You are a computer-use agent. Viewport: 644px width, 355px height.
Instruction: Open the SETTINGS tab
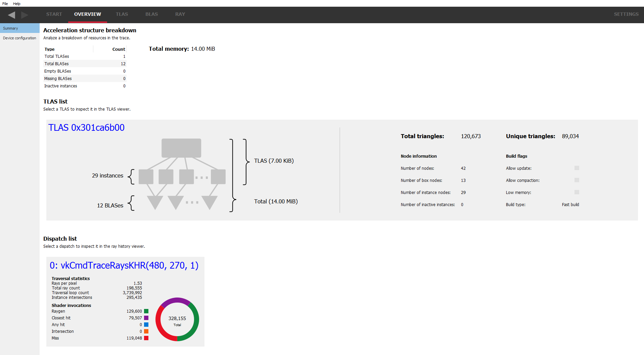coord(626,14)
